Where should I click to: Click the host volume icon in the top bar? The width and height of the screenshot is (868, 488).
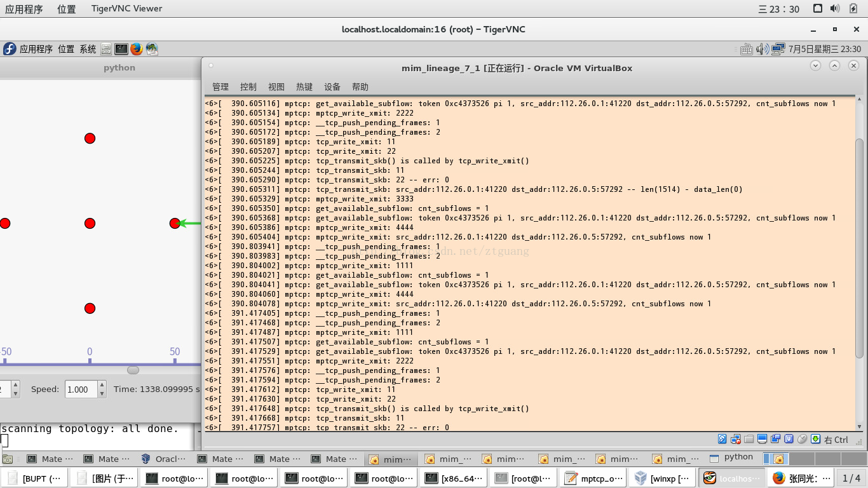(x=834, y=8)
